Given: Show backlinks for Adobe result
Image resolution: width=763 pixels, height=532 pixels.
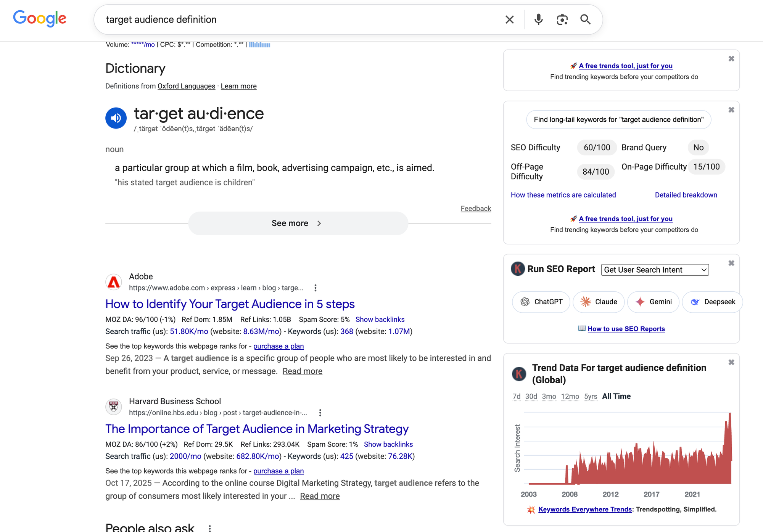Looking at the screenshot, I should 380,320.
